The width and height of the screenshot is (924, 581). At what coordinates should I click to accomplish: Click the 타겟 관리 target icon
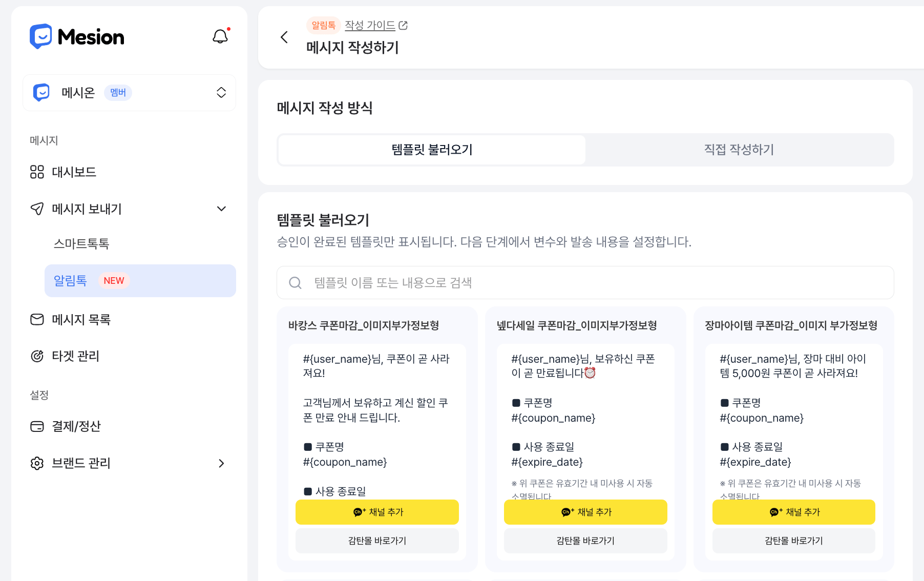[37, 356]
